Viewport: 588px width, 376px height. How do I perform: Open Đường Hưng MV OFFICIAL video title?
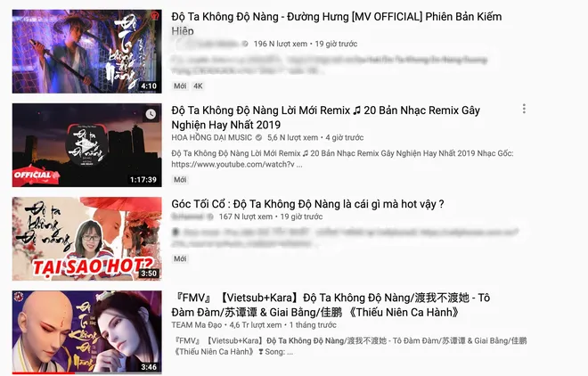tap(337, 24)
